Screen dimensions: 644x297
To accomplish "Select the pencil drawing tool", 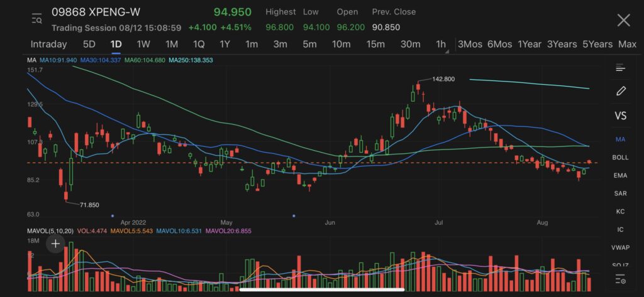I will tap(621, 91).
